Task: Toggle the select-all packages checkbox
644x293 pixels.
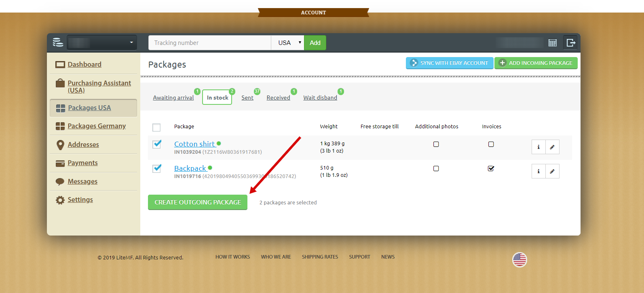Action: pos(156,127)
